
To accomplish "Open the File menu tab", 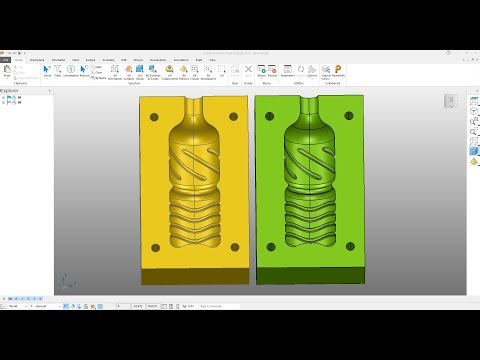I will click(x=5, y=60).
